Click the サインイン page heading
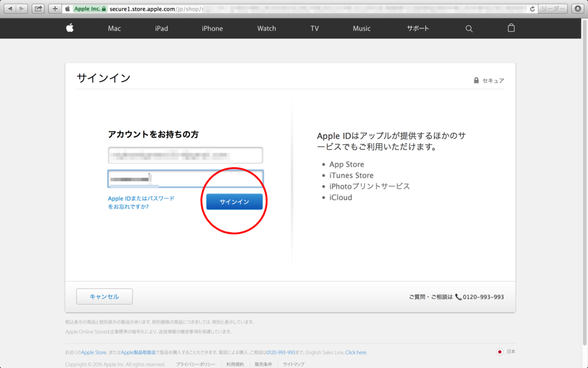 (103, 78)
